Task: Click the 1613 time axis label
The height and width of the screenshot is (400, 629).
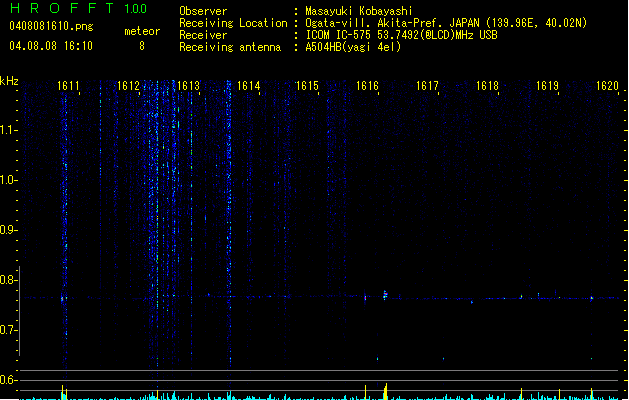Action: tap(188, 86)
